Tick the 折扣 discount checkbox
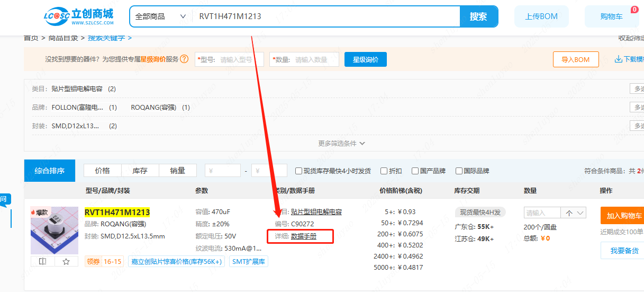This screenshot has height=292, width=644. (384, 171)
